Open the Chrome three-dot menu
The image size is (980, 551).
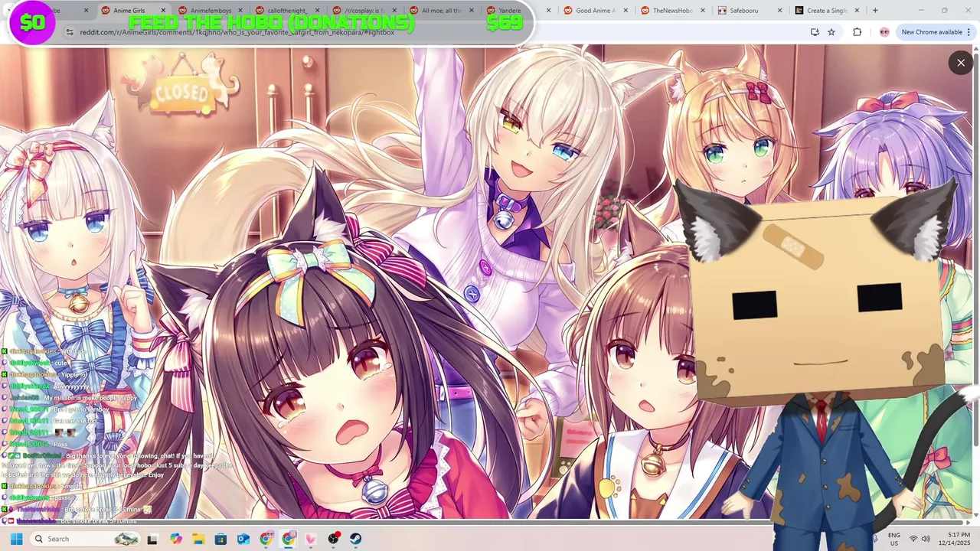click(970, 32)
